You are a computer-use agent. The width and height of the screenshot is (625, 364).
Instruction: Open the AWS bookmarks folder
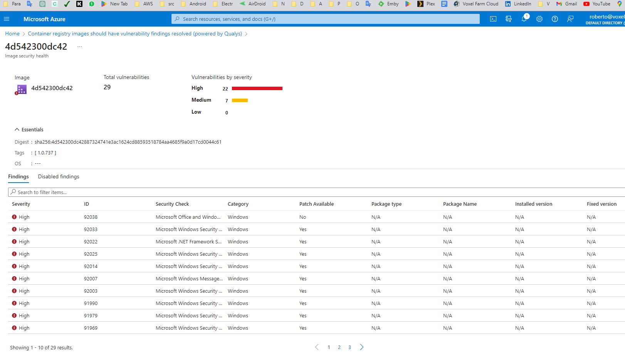144,4
